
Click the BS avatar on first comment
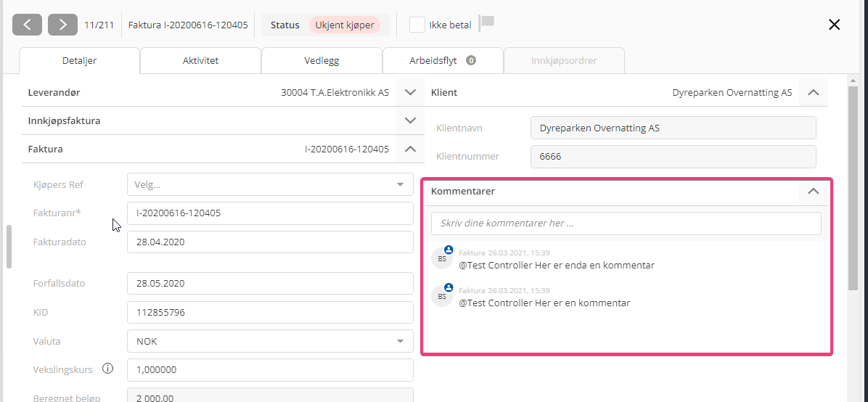click(x=442, y=258)
